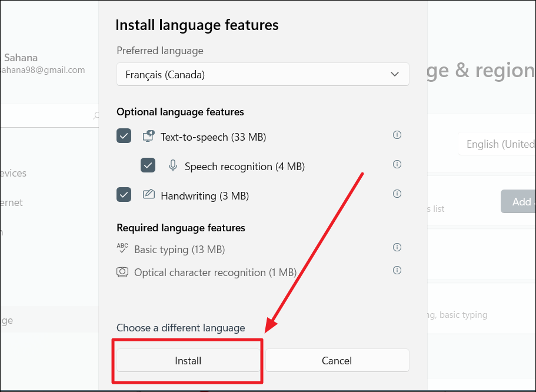
Task: Click the microphone icon beside Speech recognition
Action: coord(173,165)
